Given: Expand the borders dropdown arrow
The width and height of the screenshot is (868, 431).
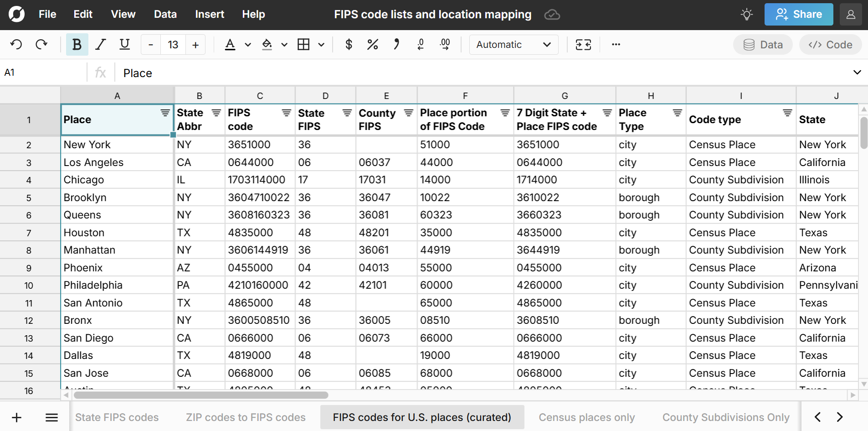Looking at the screenshot, I should [321, 45].
